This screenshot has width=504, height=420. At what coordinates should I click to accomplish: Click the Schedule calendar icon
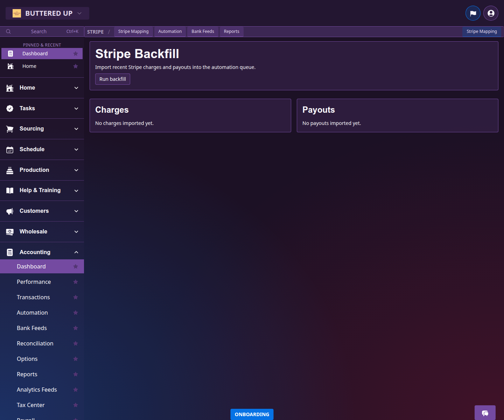tap(9, 149)
